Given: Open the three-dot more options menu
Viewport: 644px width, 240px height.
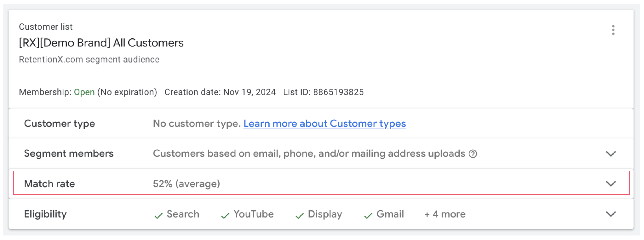Looking at the screenshot, I should coord(613,30).
